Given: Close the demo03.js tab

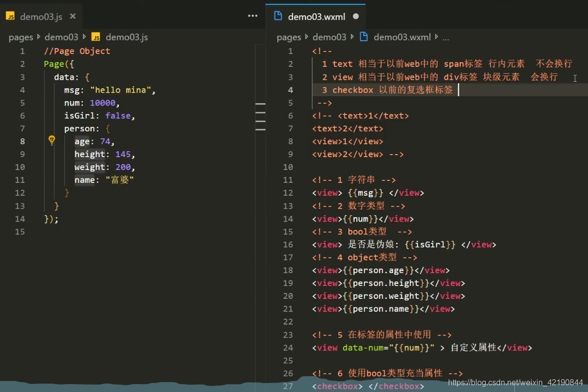Looking at the screenshot, I should click(73, 16).
